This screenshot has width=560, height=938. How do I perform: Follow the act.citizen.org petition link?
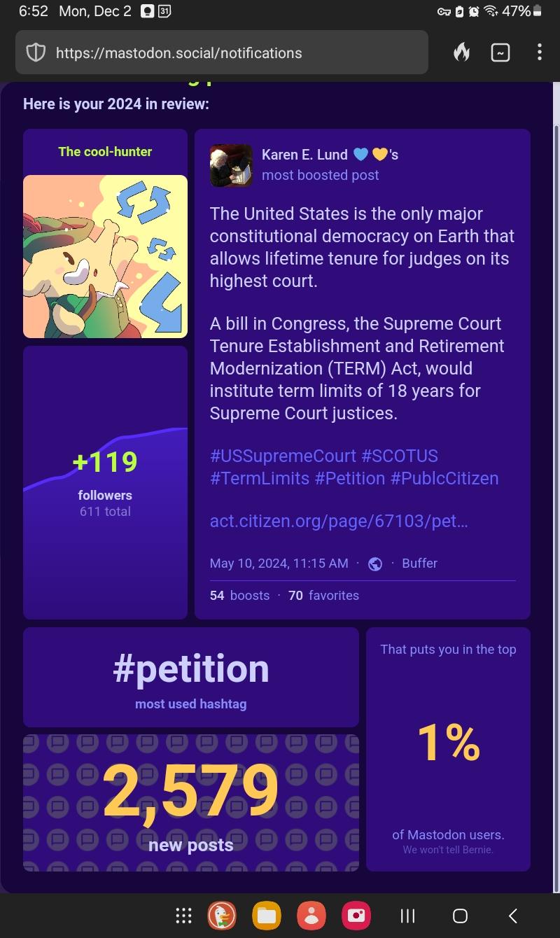339,521
